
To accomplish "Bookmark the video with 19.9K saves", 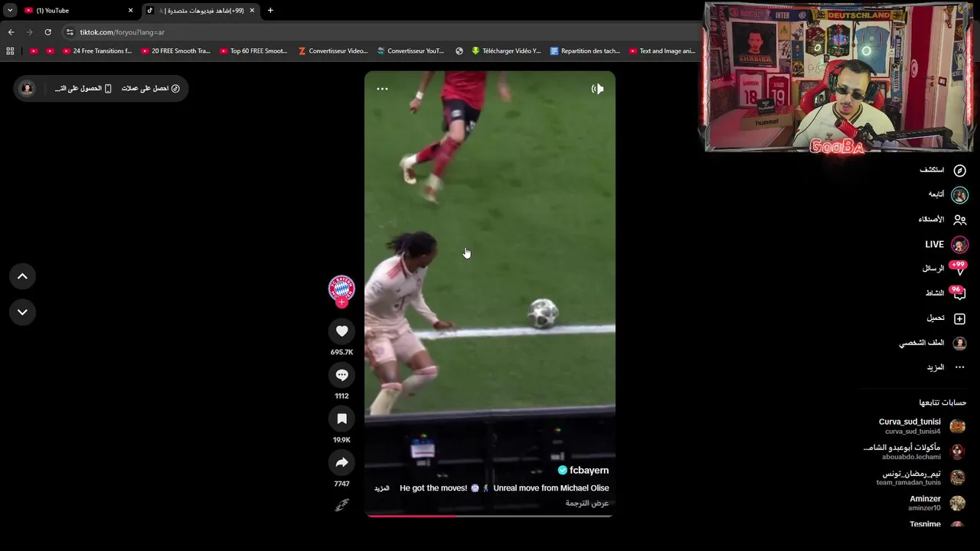I will (x=341, y=419).
